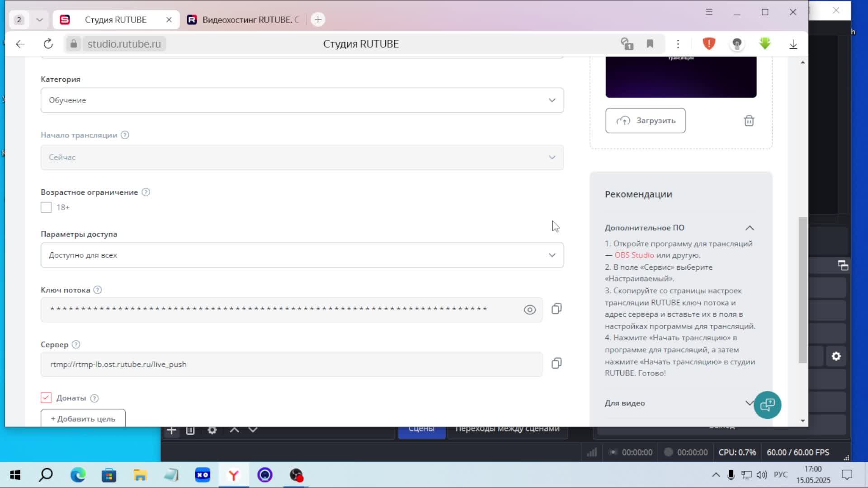868x488 pixels.
Task: Switch to the Видеохостинг RUTUBE tab
Action: point(244,20)
